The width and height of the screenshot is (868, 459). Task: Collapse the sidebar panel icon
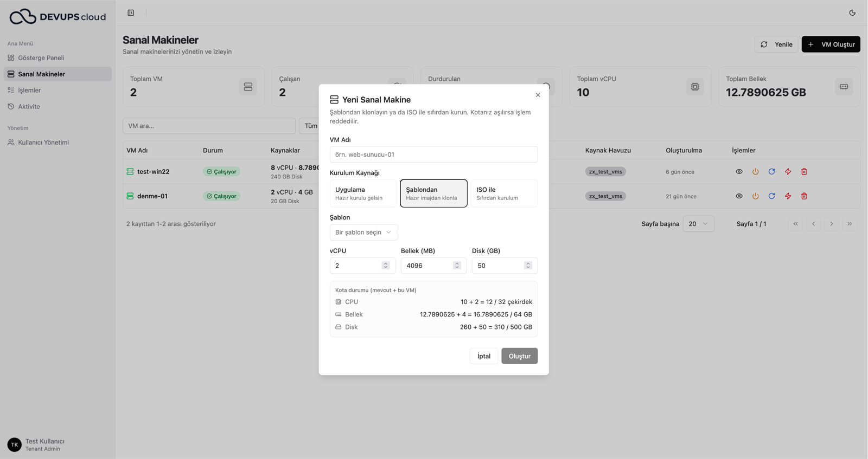pos(131,12)
